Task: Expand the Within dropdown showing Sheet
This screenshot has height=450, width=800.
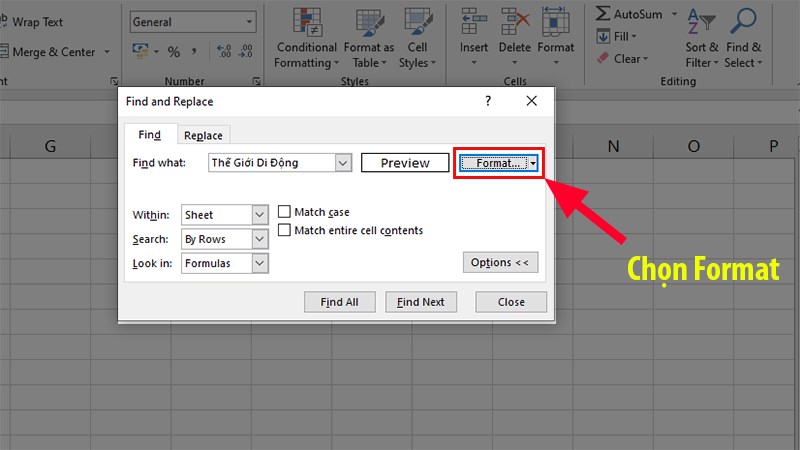Action: [260, 215]
